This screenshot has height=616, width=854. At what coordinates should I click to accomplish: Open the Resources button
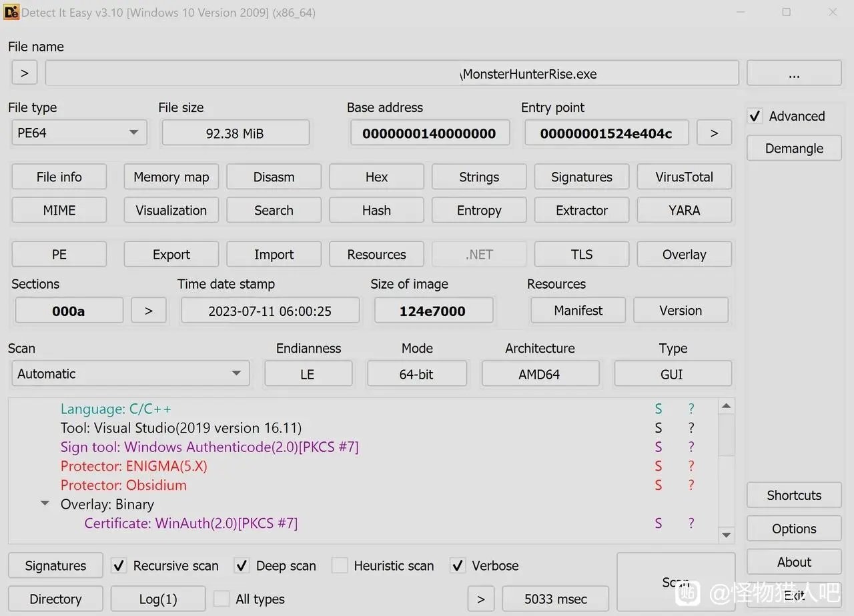[376, 254]
